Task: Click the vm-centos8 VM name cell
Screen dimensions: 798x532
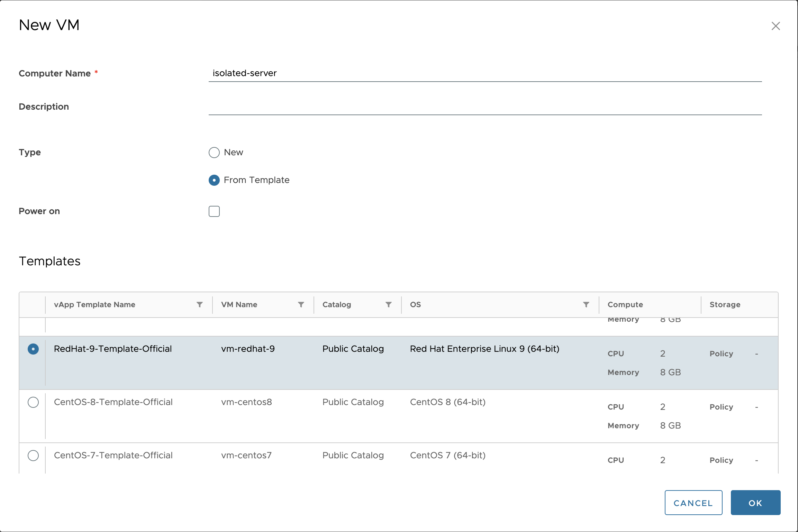Action: pos(246,402)
